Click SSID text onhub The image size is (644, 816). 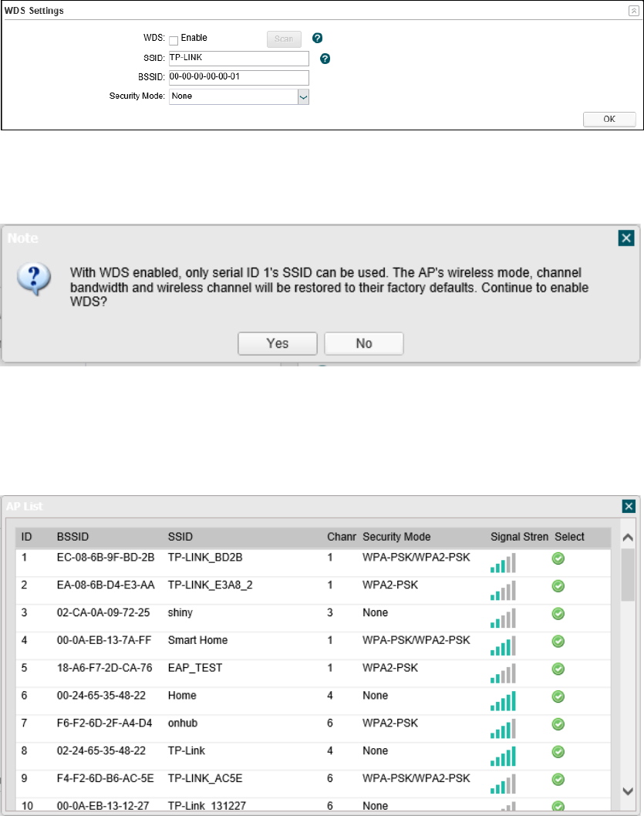(183, 723)
